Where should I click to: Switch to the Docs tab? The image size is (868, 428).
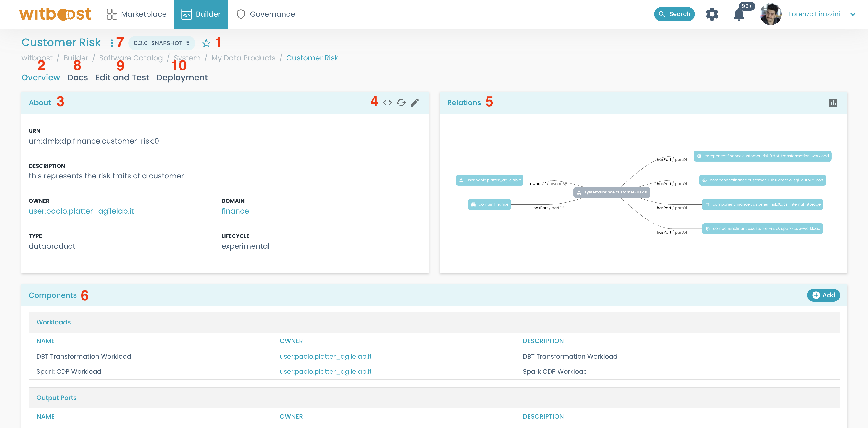(77, 77)
